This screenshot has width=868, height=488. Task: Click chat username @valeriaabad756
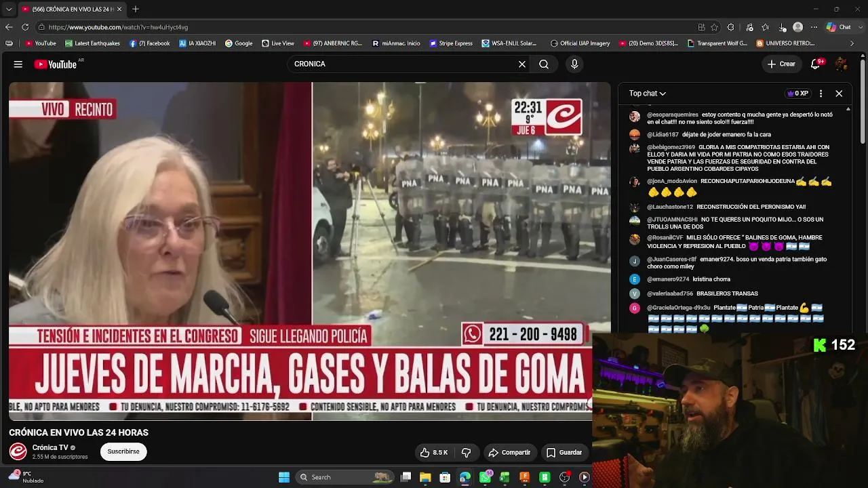point(670,293)
